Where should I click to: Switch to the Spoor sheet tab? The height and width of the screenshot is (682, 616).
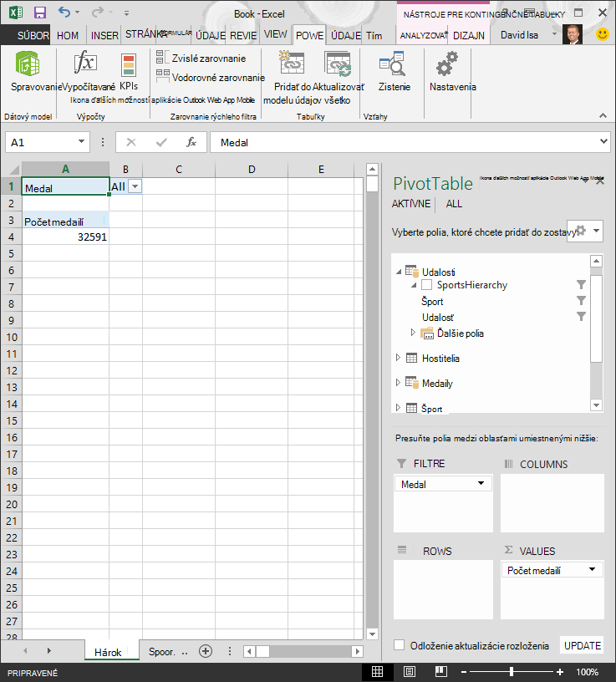click(x=161, y=652)
